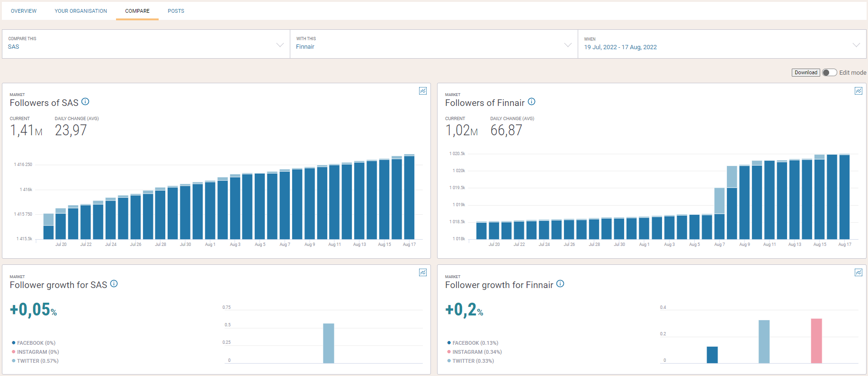Go to the Posts tab
This screenshot has height=376, width=868.
tap(176, 11)
